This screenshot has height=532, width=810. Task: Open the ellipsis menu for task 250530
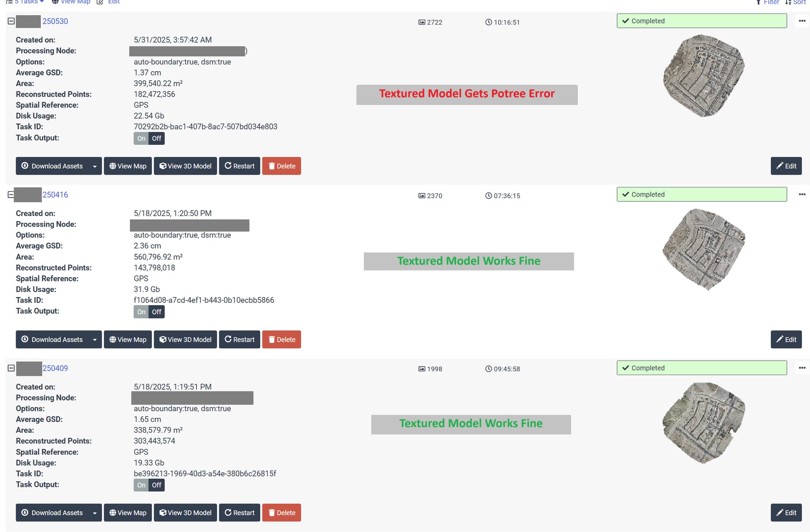802,21
